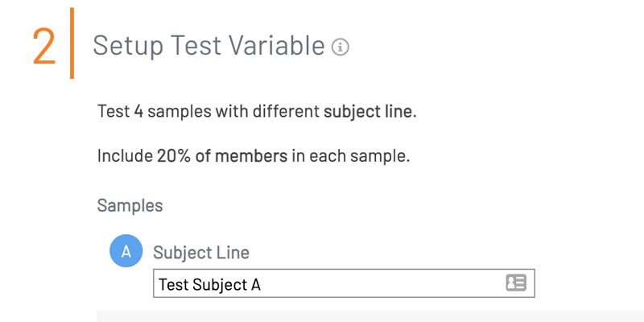The width and height of the screenshot is (644, 322).
Task: Open the bold subject line variable selector
Action: point(368,111)
